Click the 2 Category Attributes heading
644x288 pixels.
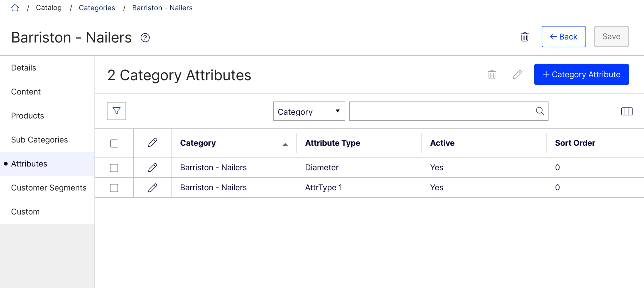[x=179, y=75]
